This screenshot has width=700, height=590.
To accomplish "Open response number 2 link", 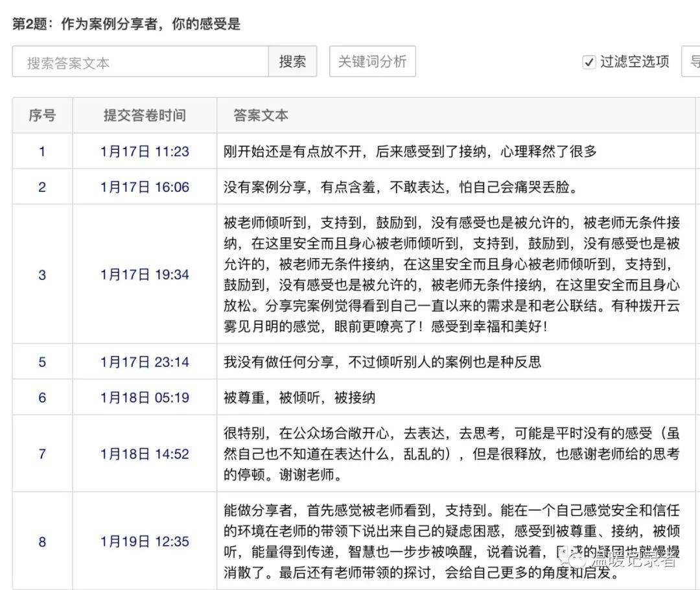I will (x=42, y=187).
